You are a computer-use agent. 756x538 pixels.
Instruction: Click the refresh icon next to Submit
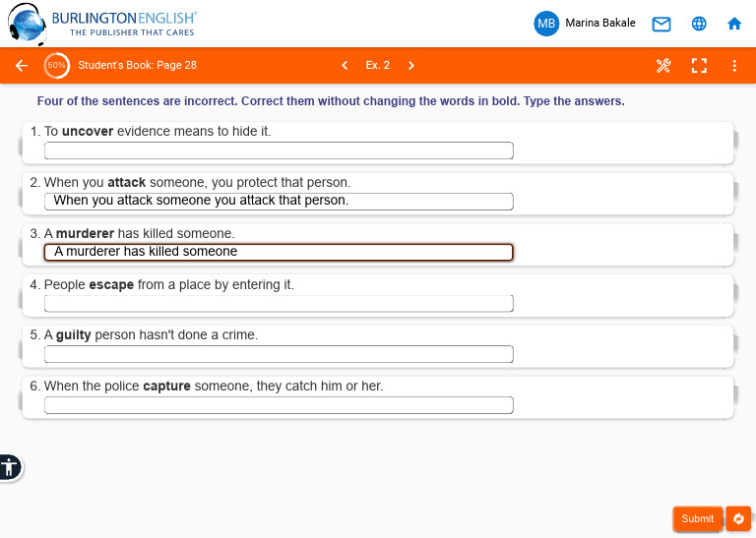[x=738, y=518]
